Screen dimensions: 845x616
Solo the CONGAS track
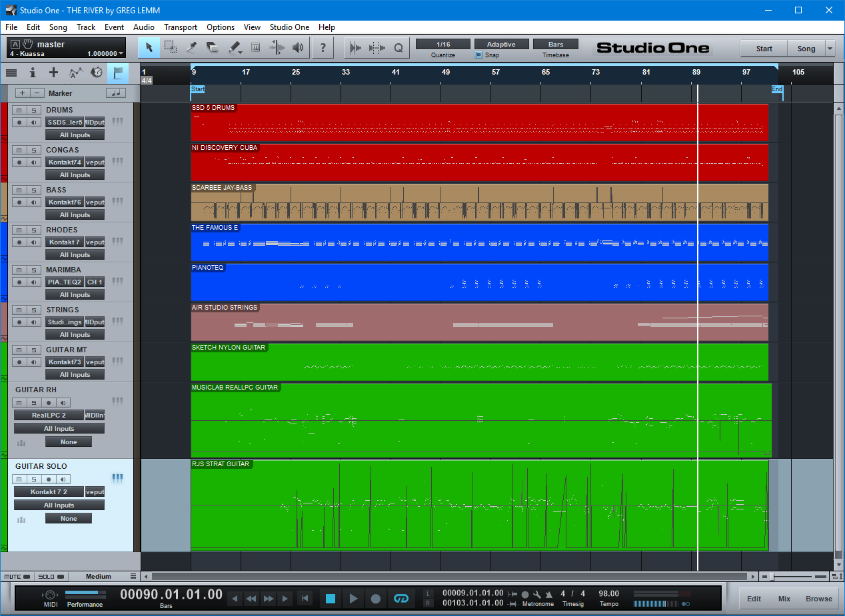click(x=33, y=150)
